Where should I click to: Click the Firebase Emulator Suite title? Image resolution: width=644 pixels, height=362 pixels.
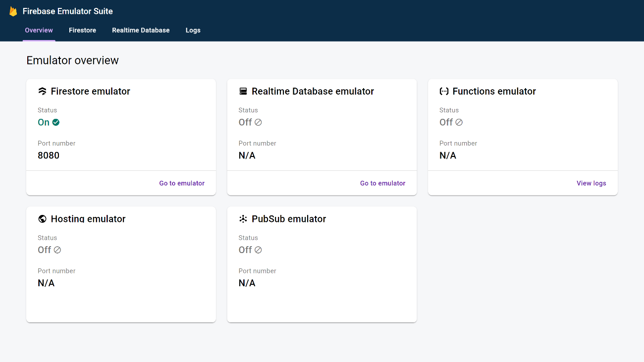coord(68,11)
